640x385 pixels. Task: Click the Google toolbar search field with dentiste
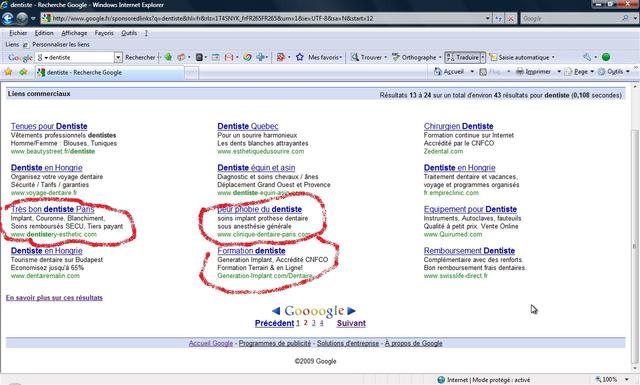76,58
